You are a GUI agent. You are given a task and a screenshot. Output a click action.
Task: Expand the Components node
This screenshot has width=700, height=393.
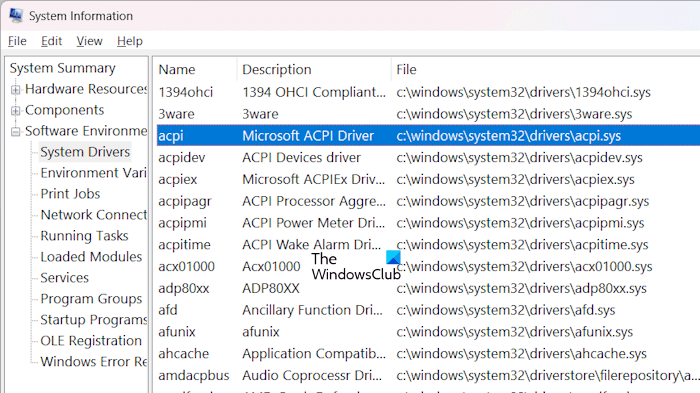coord(16,110)
